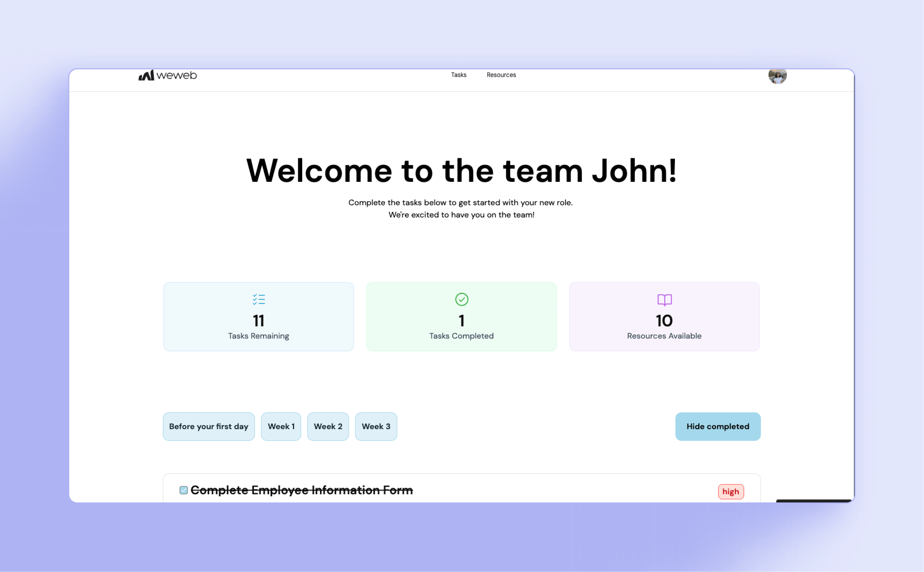The width and height of the screenshot is (924, 572).
Task: Click the checklist icon on Tasks Remaining card
Action: [259, 299]
